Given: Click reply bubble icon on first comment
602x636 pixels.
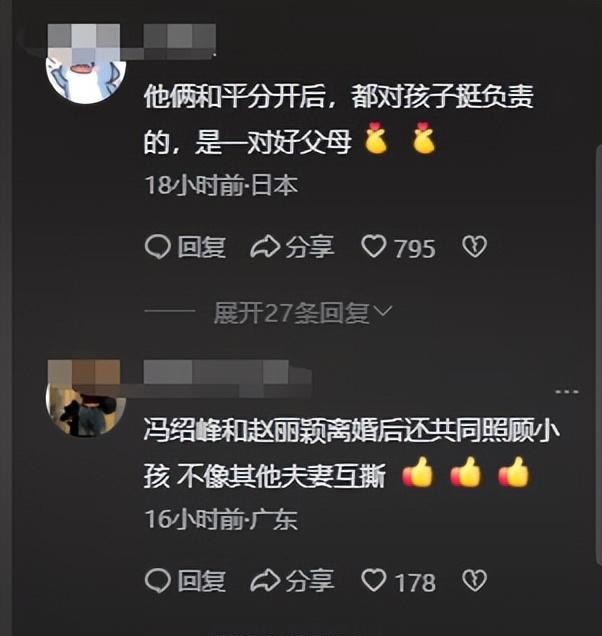Looking at the screenshot, I should [157, 247].
